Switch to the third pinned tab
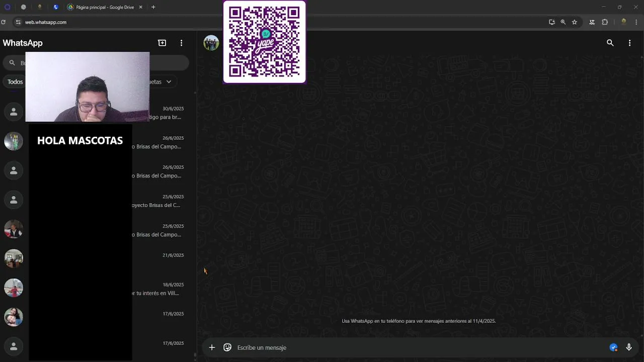Screen dimensions: 644x362 click(x=40, y=7)
